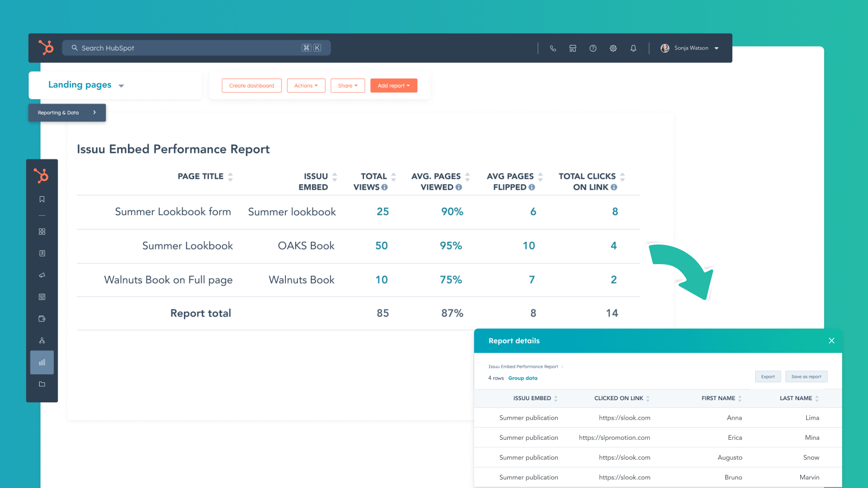Open the reporting bar chart sidebar icon
Image resolution: width=868 pixels, height=488 pixels.
[42, 362]
